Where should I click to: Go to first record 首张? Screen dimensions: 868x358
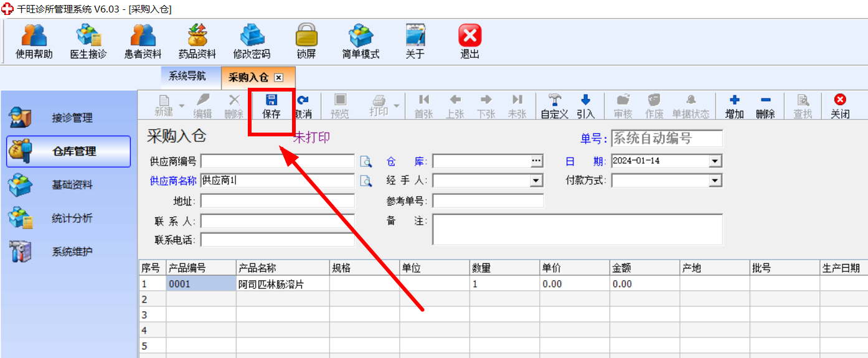(x=424, y=106)
